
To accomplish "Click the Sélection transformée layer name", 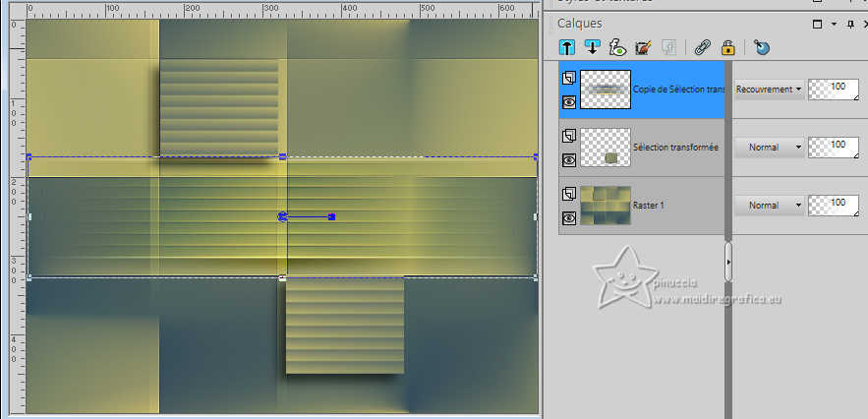I will tap(676, 148).
